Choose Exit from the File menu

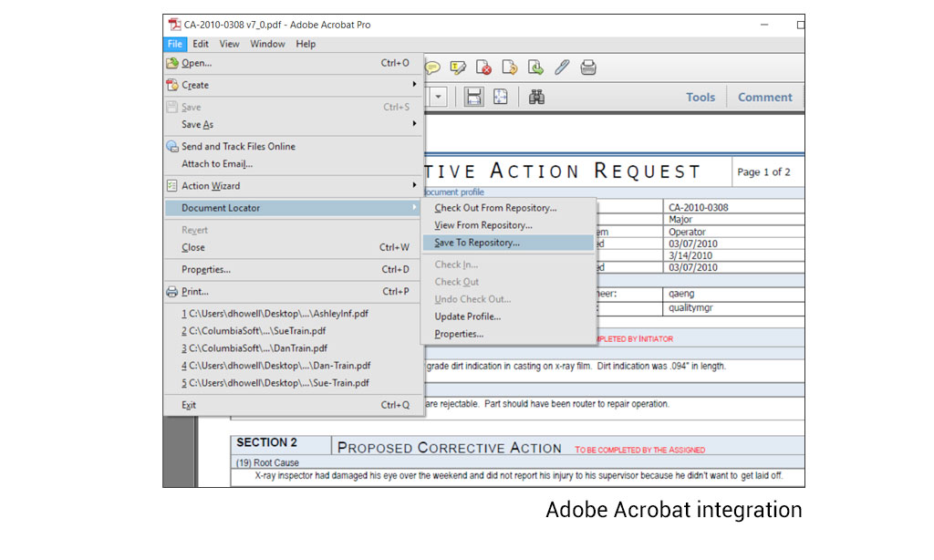[293, 405]
